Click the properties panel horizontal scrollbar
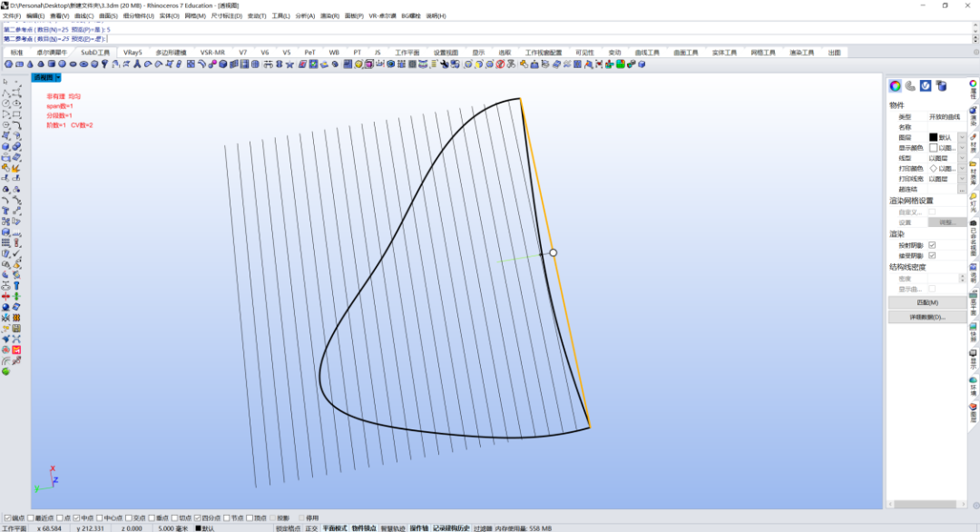Image resolution: width=980 pixels, height=532 pixels. click(x=927, y=504)
